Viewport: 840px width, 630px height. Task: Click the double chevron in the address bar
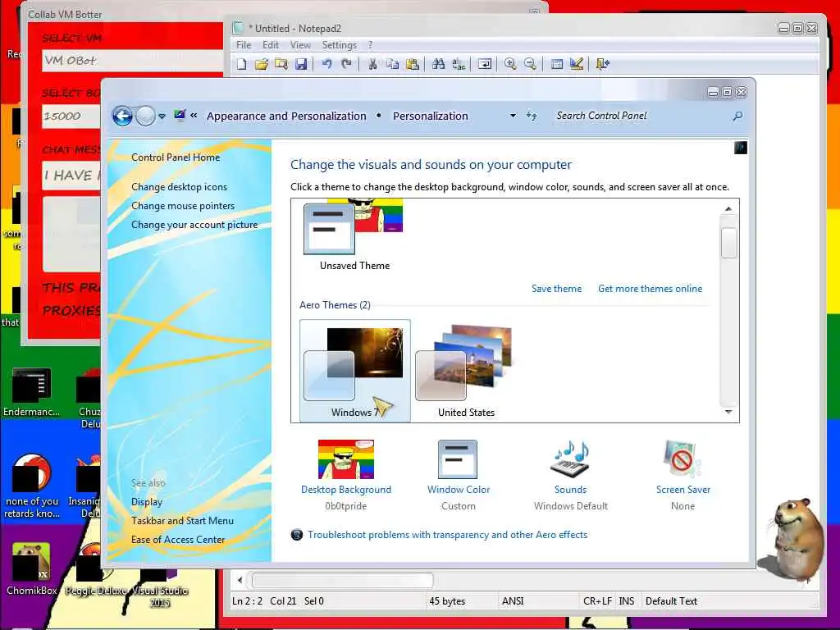point(194,115)
